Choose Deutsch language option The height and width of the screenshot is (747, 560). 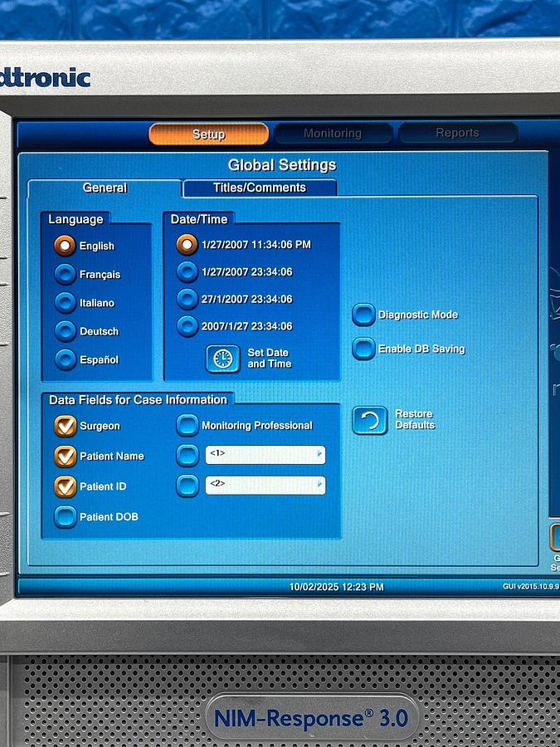(x=65, y=331)
